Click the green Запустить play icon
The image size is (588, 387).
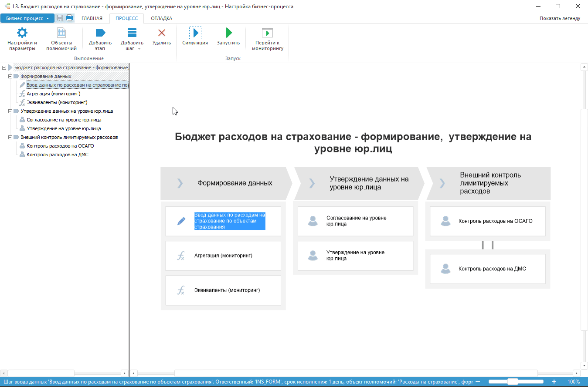pos(228,33)
